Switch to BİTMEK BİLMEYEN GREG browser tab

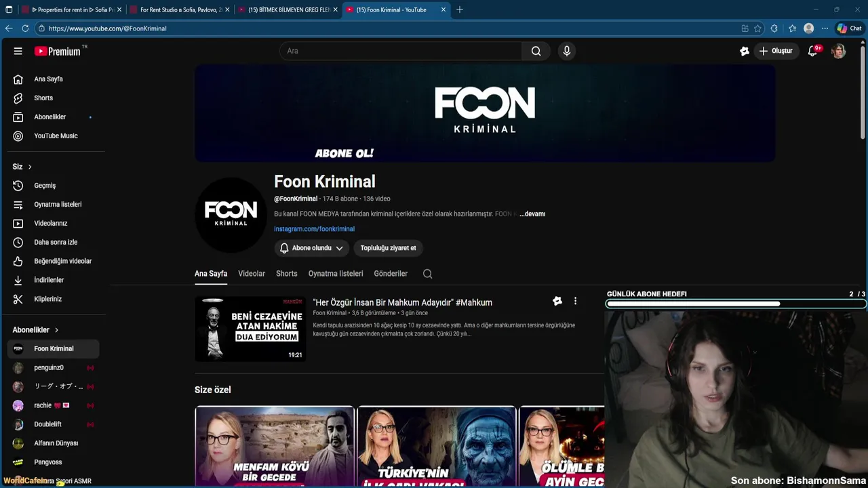click(x=288, y=9)
